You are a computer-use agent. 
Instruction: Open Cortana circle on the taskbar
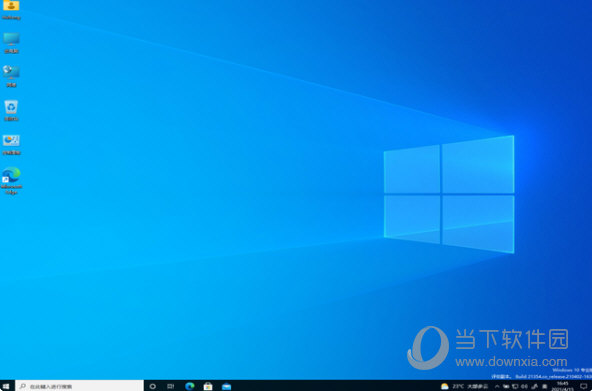[x=153, y=386]
